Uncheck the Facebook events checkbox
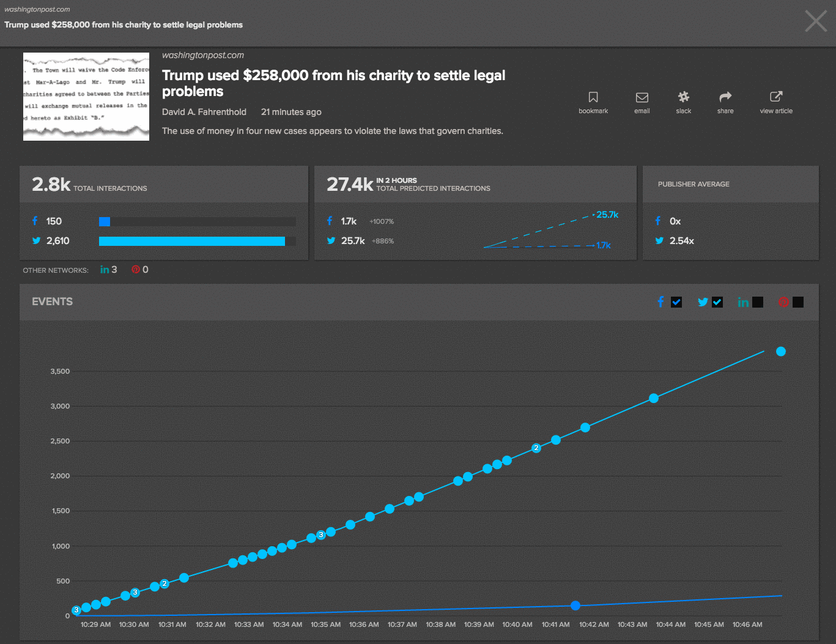The width and height of the screenshot is (836, 644). point(676,302)
